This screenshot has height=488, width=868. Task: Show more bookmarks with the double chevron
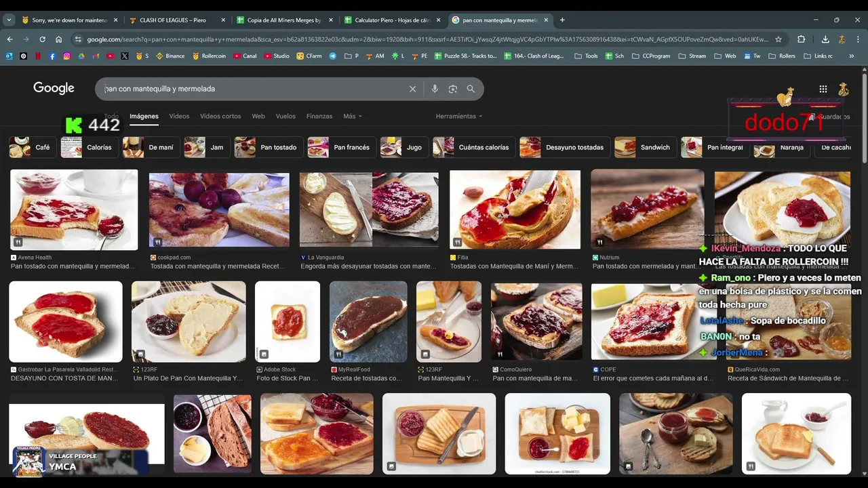[852, 56]
